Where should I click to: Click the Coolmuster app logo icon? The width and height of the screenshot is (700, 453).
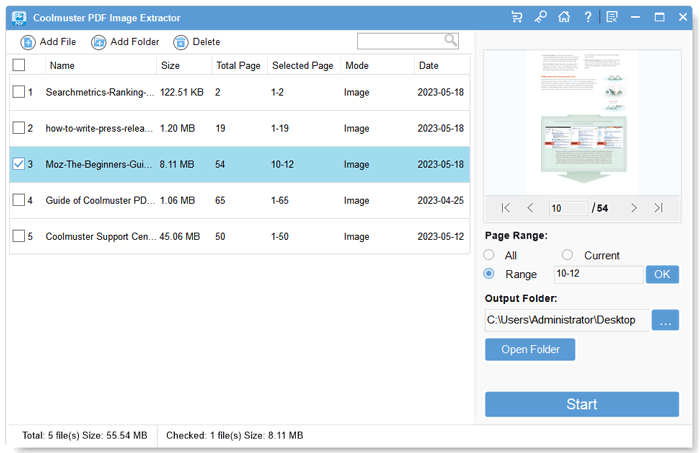point(19,18)
